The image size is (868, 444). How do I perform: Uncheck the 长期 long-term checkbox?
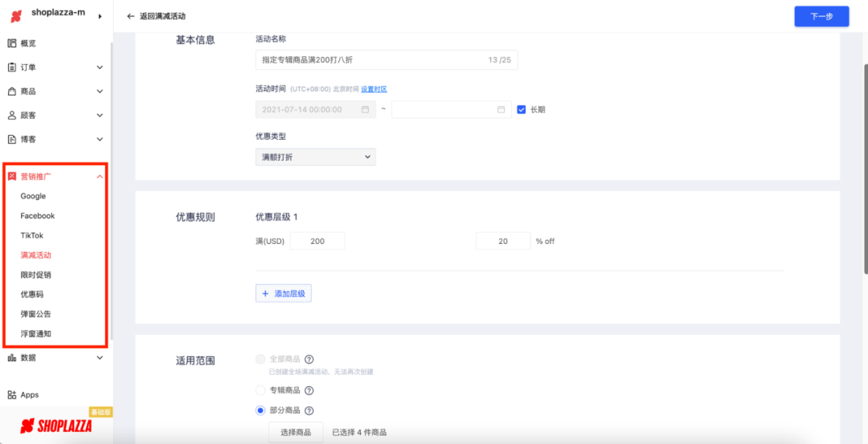tap(522, 109)
